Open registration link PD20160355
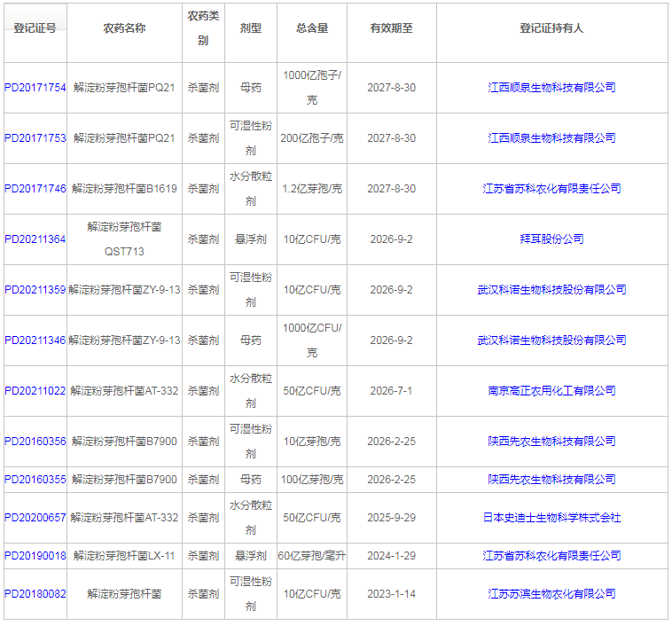Image resolution: width=672 pixels, height=626 pixels. 35,480
